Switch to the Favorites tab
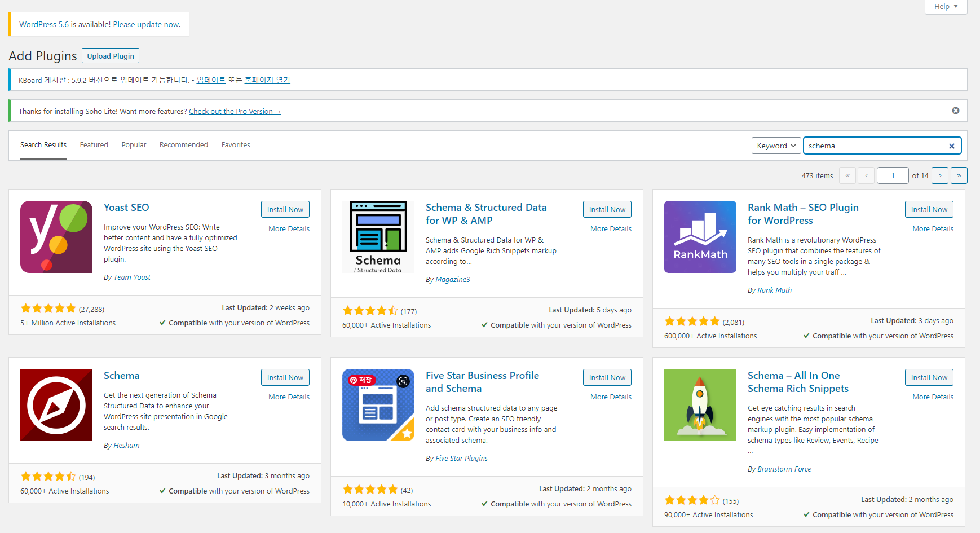The image size is (980, 533). click(236, 145)
